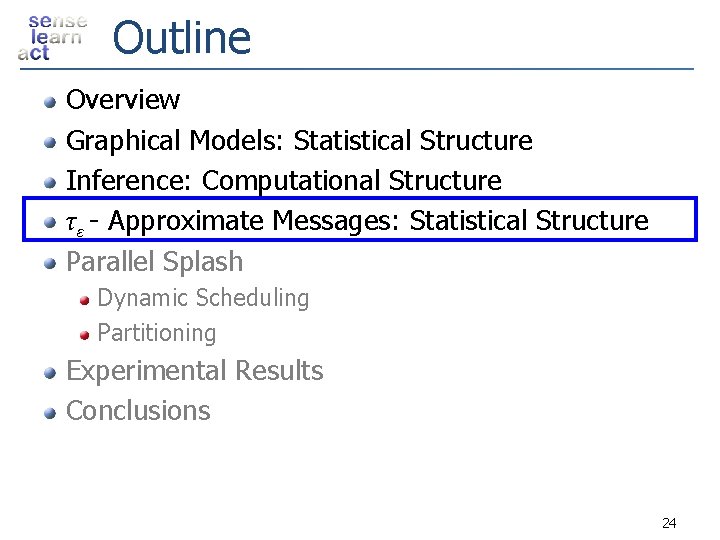Click the red bullet beside Dynamic Scheduling
This screenshot has height=540, width=720.
[x=87, y=298]
